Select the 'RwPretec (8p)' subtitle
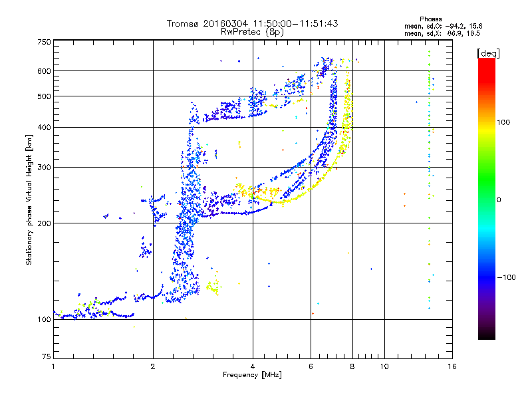The width and height of the screenshot is (532, 399). click(x=252, y=32)
